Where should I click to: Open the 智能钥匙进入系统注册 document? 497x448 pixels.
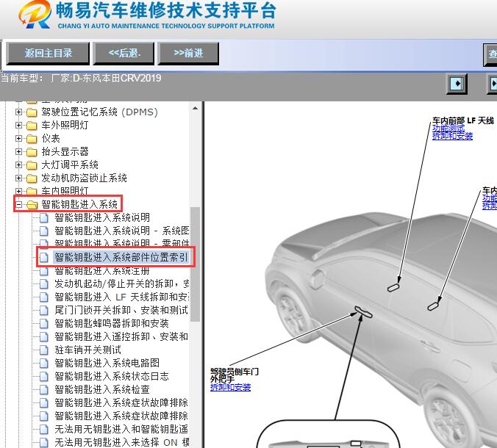101,271
